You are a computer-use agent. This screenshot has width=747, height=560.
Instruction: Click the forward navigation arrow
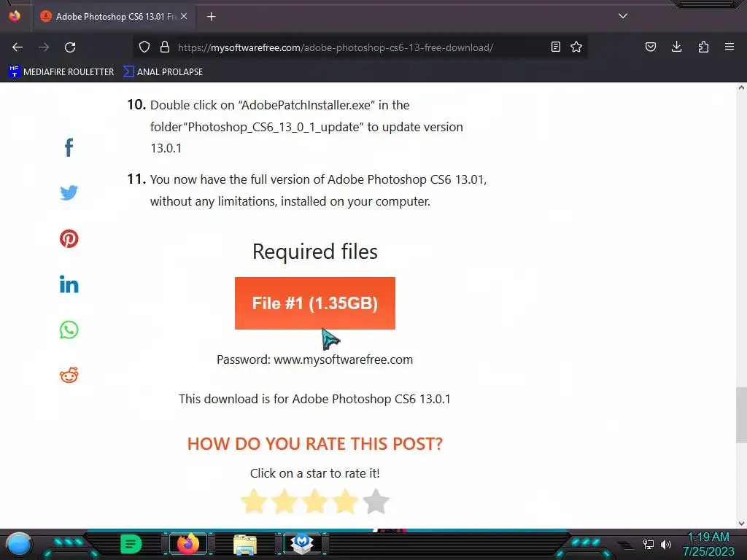(x=44, y=47)
